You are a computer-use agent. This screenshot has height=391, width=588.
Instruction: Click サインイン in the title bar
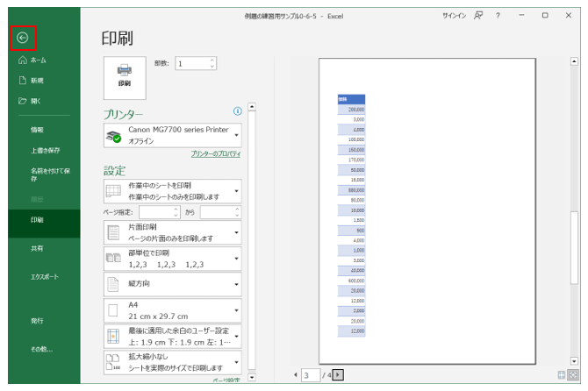452,15
